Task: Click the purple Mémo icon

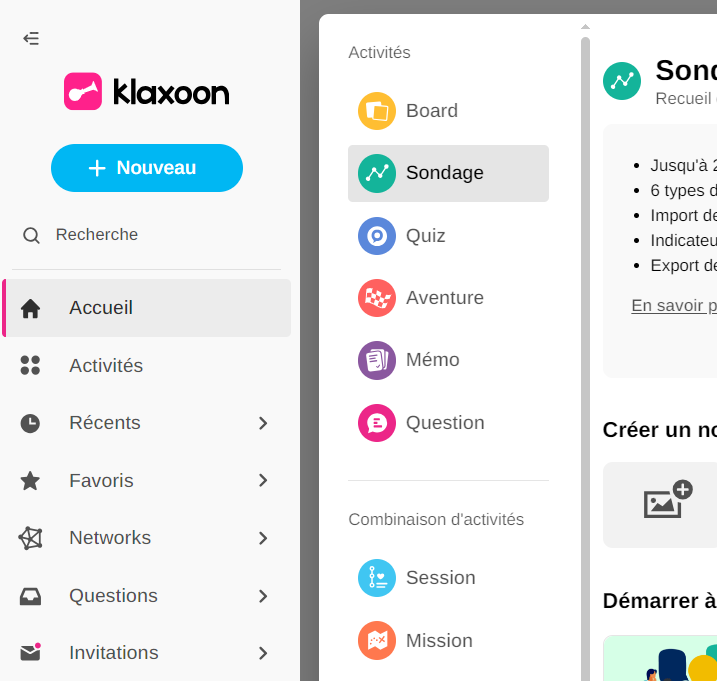Action: click(x=377, y=360)
